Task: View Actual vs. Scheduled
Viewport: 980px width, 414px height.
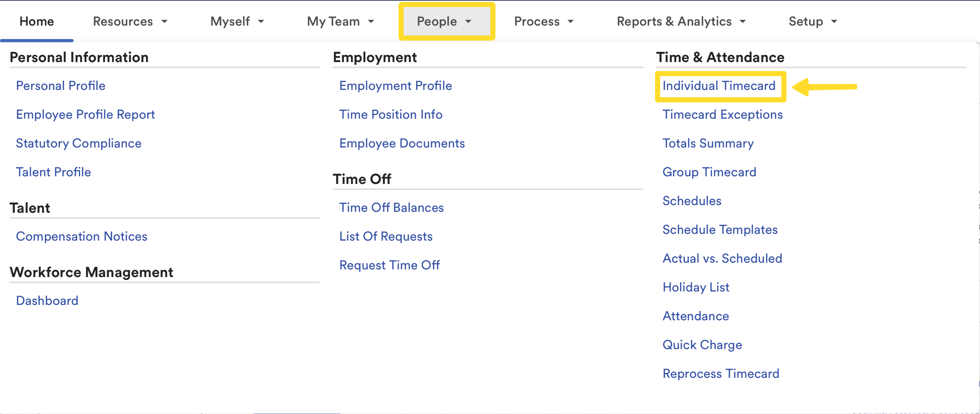Action: 723,259
